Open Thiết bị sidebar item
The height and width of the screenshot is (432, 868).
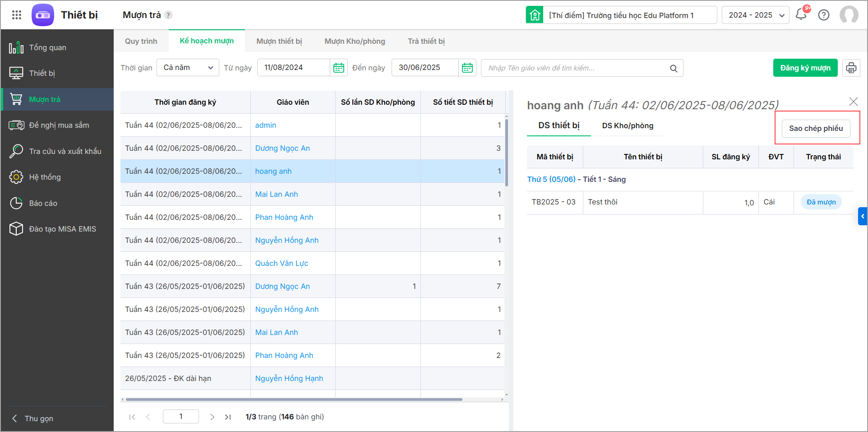click(x=57, y=73)
